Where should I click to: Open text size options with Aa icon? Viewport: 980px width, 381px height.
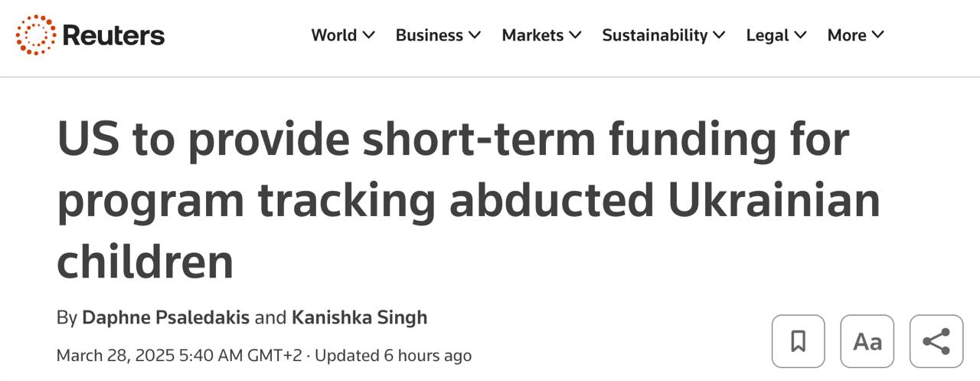[867, 341]
